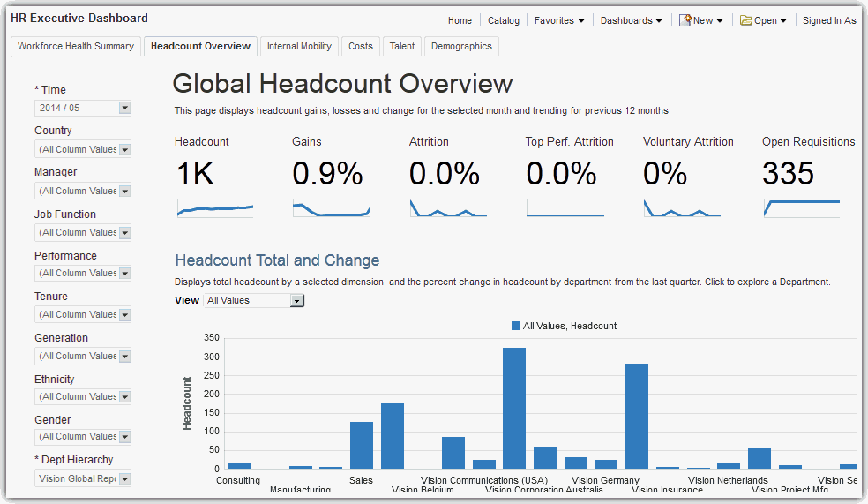Expand the Dept Hierarchy dropdown

pyautogui.click(x=124, y=478)
